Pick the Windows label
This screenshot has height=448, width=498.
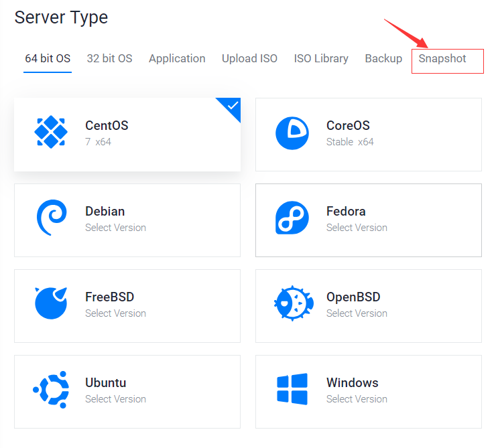(353, 382)
